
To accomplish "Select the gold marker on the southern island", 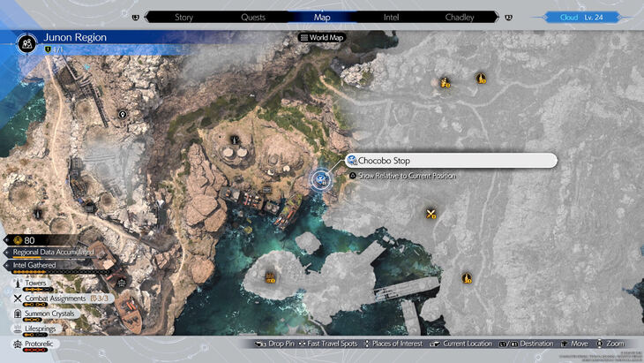I will [271, 277].
